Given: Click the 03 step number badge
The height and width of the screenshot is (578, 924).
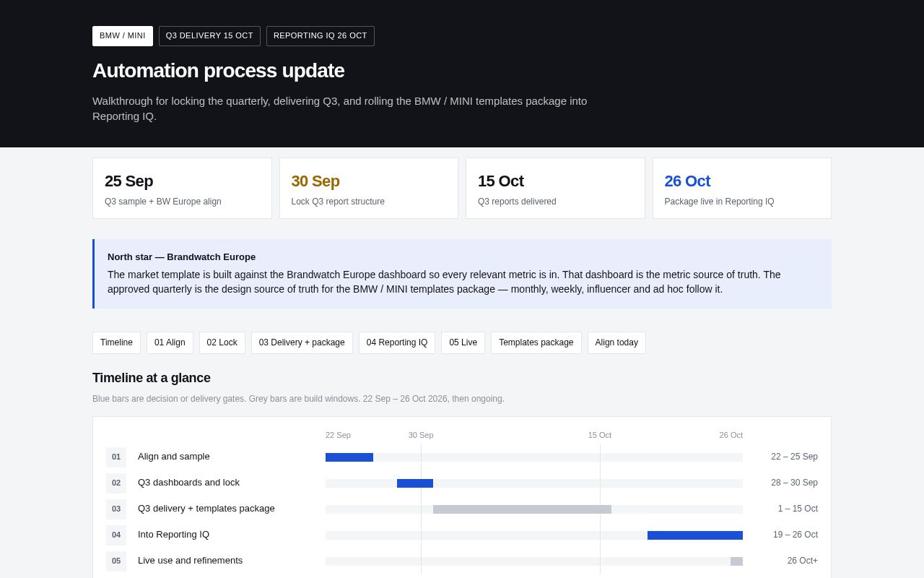Looking at the screenshot, I should [116, 509].
